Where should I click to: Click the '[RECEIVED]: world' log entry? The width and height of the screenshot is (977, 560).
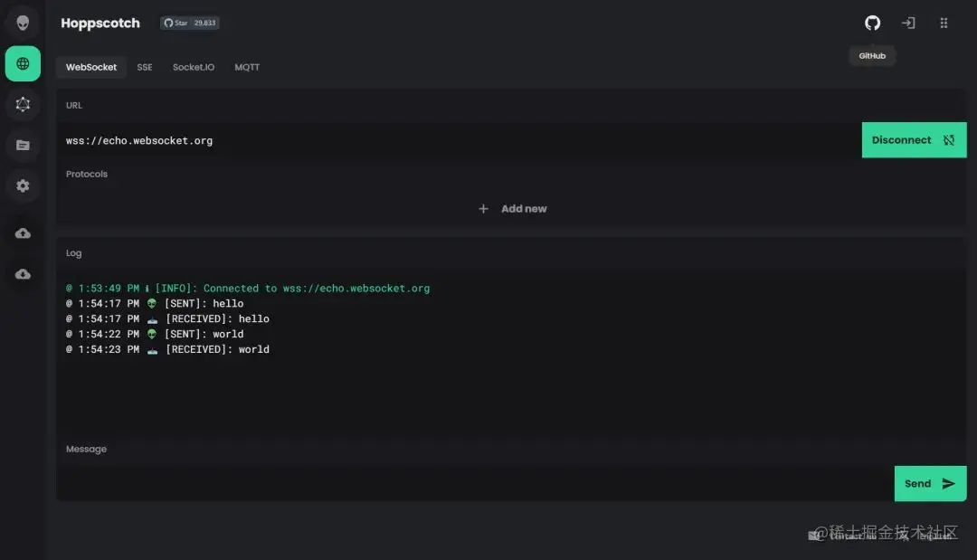[x=167, y=349]
